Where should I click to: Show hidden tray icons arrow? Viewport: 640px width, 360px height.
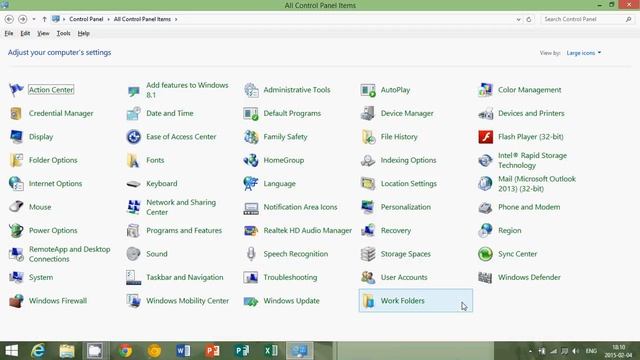(x=530, y=351)
